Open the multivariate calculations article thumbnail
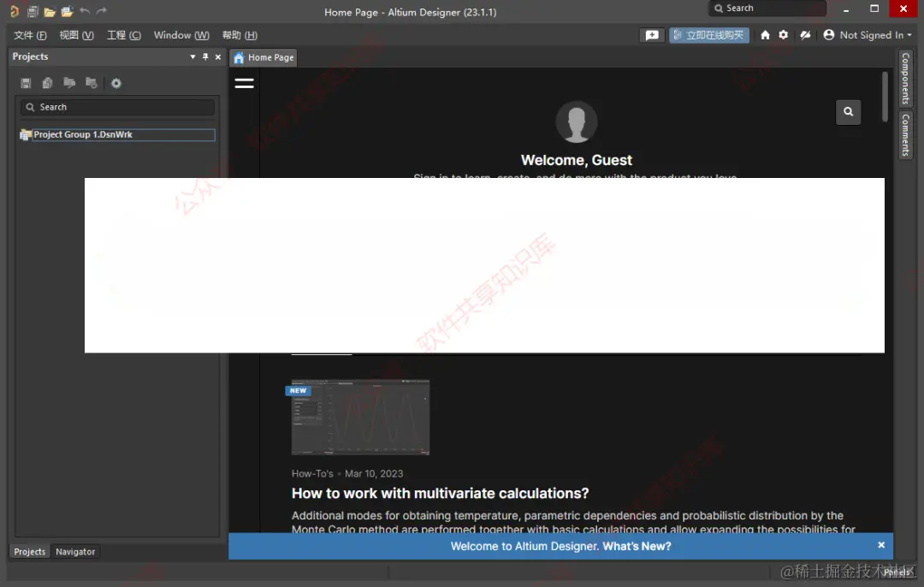 [x=361, y=418]
